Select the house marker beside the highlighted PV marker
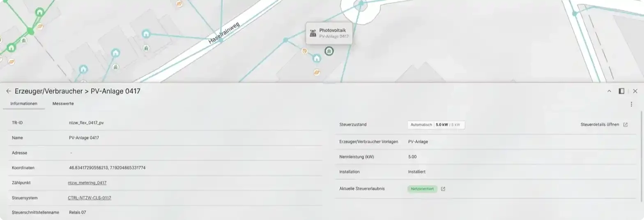644x220 pixels. pos(317,58)
